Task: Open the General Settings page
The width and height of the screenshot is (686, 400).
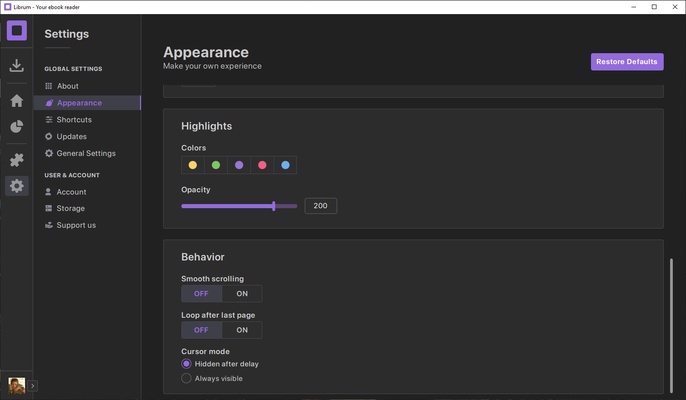Action: (85, 154)
